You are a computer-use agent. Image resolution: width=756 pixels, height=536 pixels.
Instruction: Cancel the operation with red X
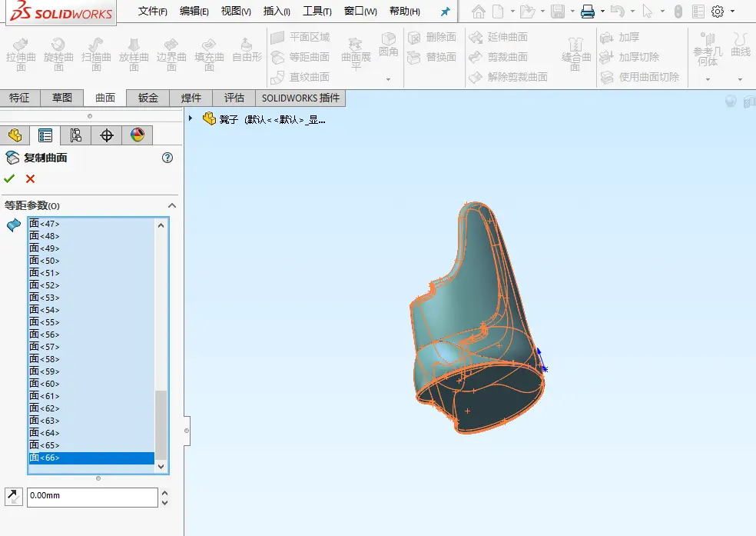tap(31, 179)
